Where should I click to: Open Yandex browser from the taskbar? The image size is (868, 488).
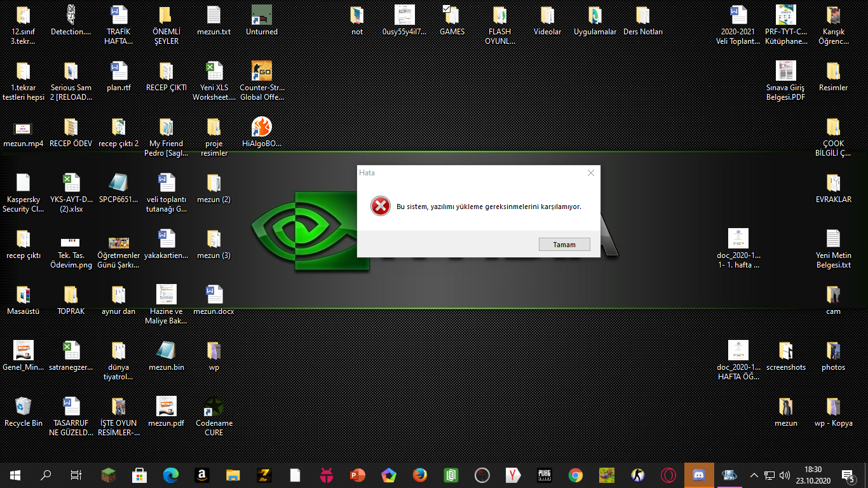pos(513,475)
